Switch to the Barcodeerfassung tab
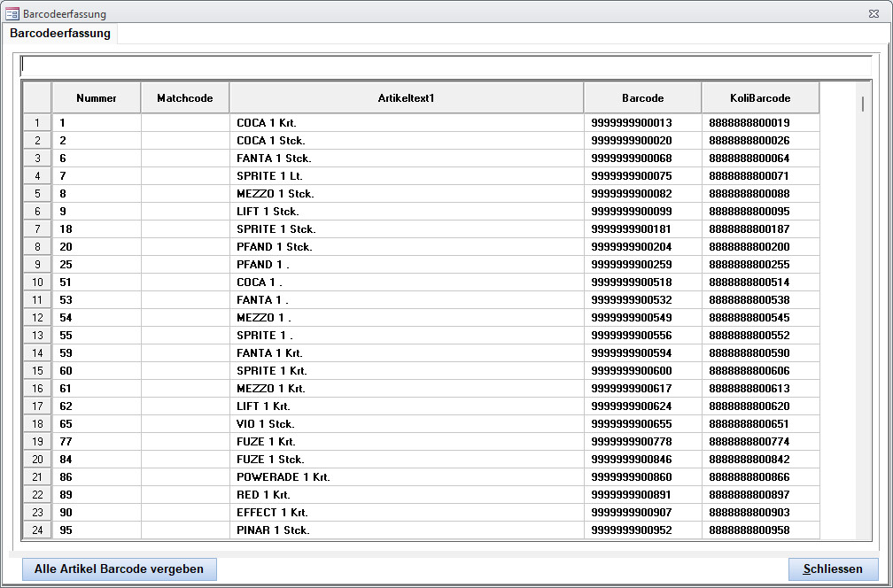This screenshot has height=588, width=893. (x=60, y=34)
